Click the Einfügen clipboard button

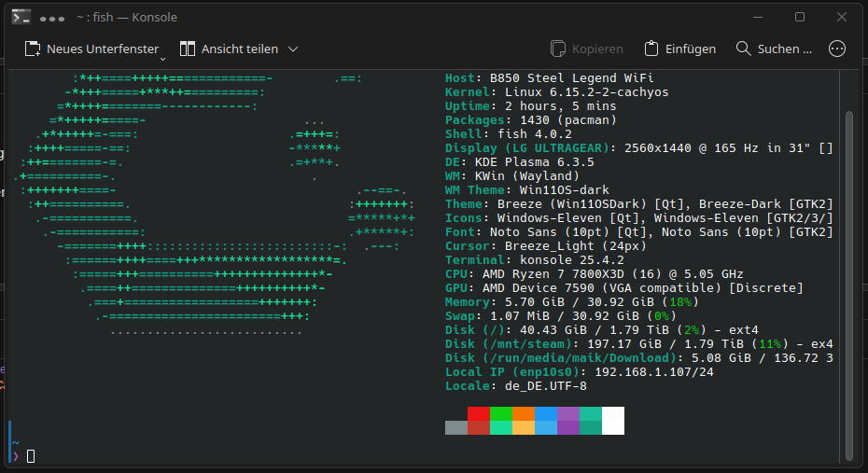click(x=679, y=49)
